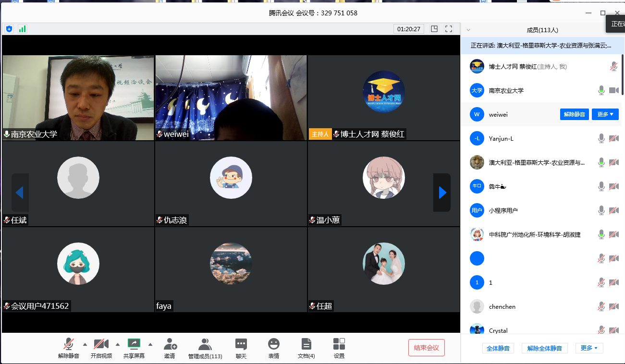Click the red End Meeting button
Screen dimensions: 625x364
point(427,348)
